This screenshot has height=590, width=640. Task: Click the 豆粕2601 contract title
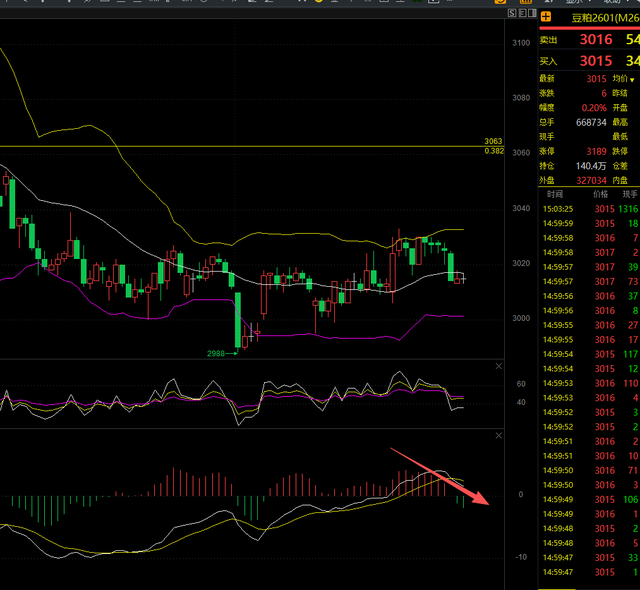605,18
